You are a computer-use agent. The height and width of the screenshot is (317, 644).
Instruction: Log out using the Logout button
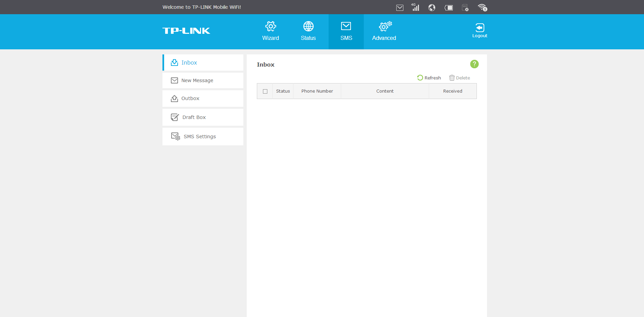[x=480, y=30]
